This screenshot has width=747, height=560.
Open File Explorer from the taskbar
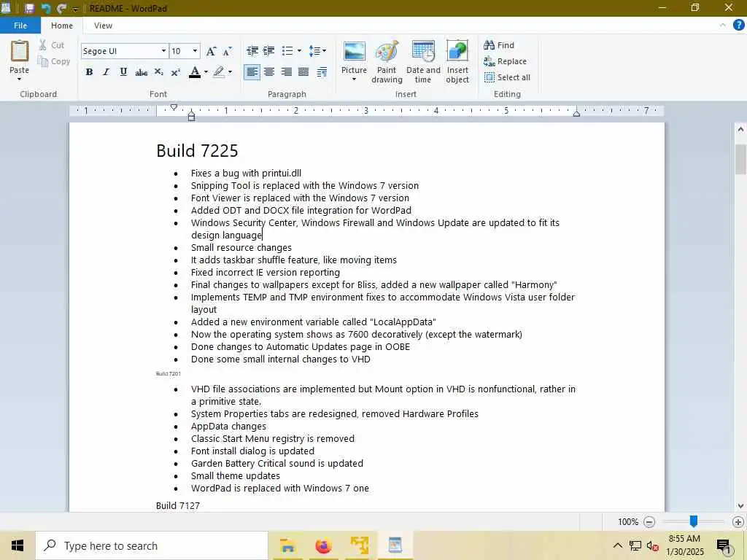tap(287, 545)
